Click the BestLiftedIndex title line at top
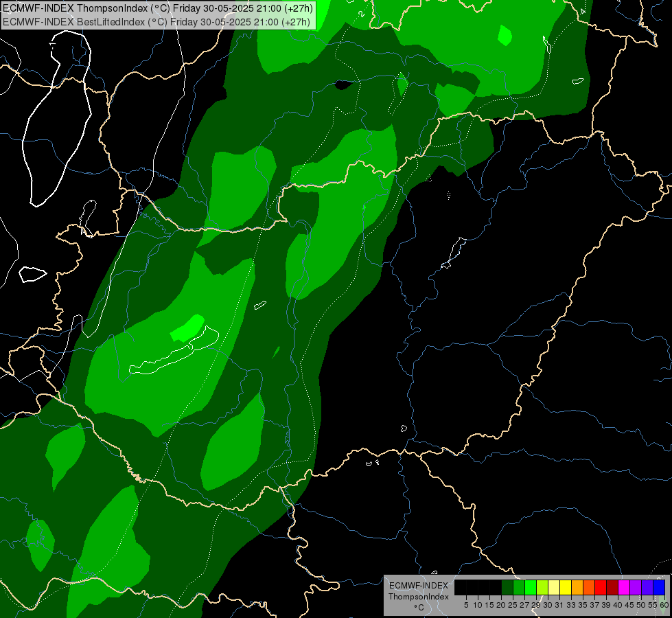 tap(157, 22)
